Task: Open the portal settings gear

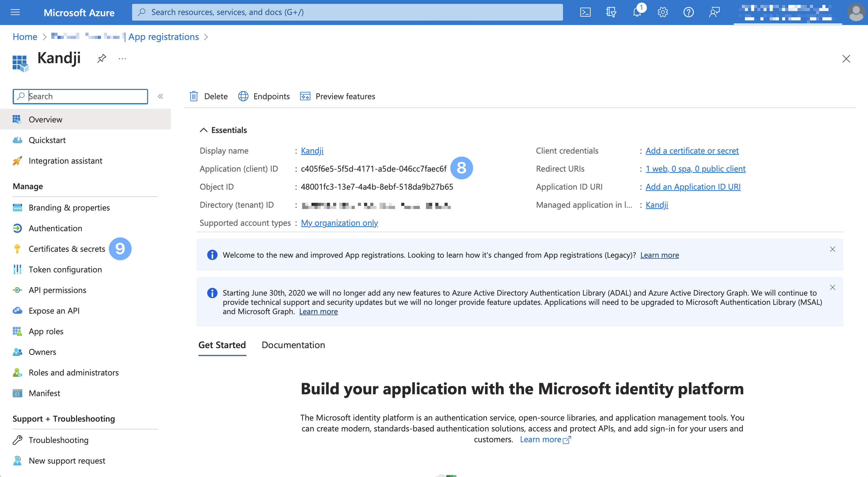Action: click(662, 12)
